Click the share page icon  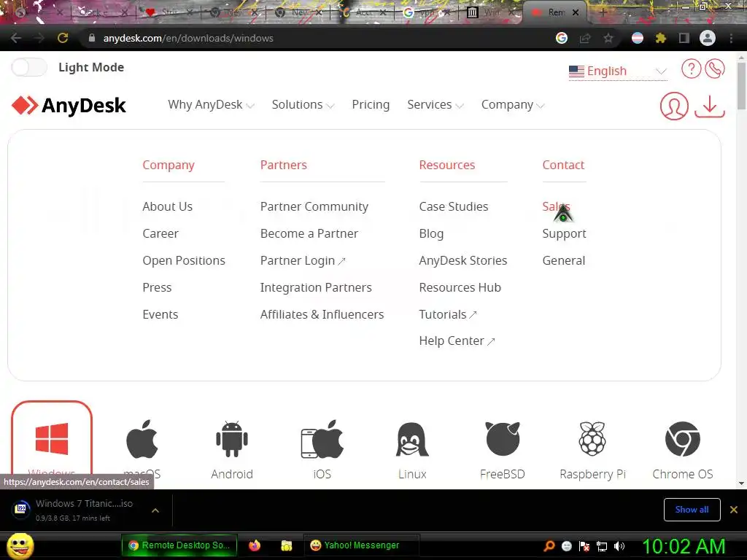click(x=585, y=38)
